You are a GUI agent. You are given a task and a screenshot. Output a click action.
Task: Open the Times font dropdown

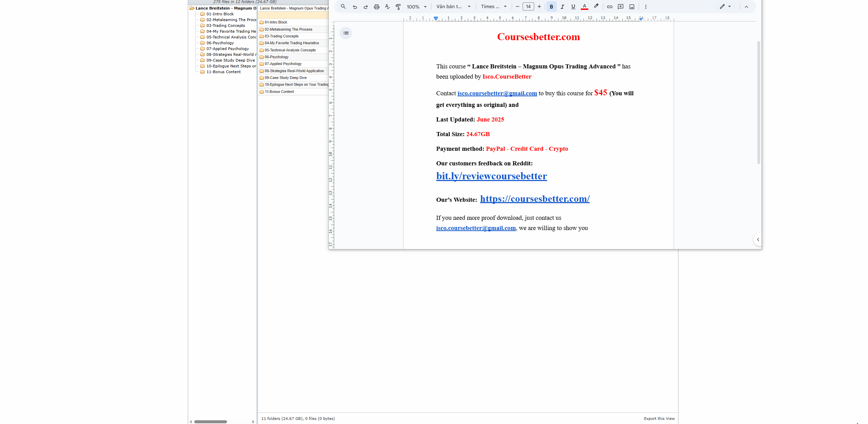[x=494, y=7]
